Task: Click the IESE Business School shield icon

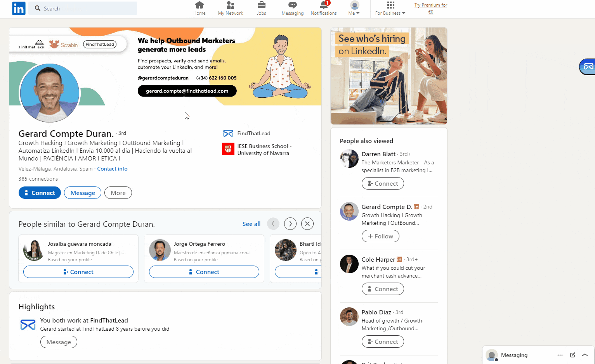Action: pyautogui.click(x=228, y=149)
